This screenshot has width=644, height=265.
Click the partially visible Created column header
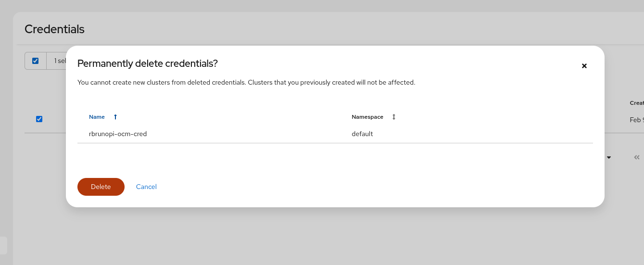click(x=637, y=103)
